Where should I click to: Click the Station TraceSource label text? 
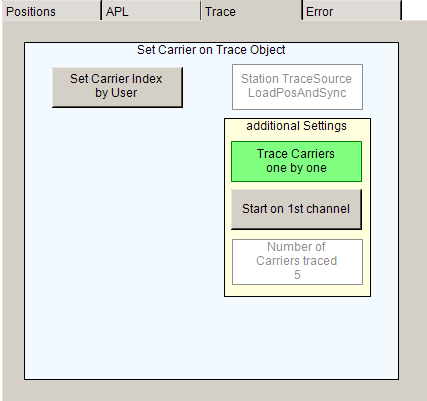296,79
